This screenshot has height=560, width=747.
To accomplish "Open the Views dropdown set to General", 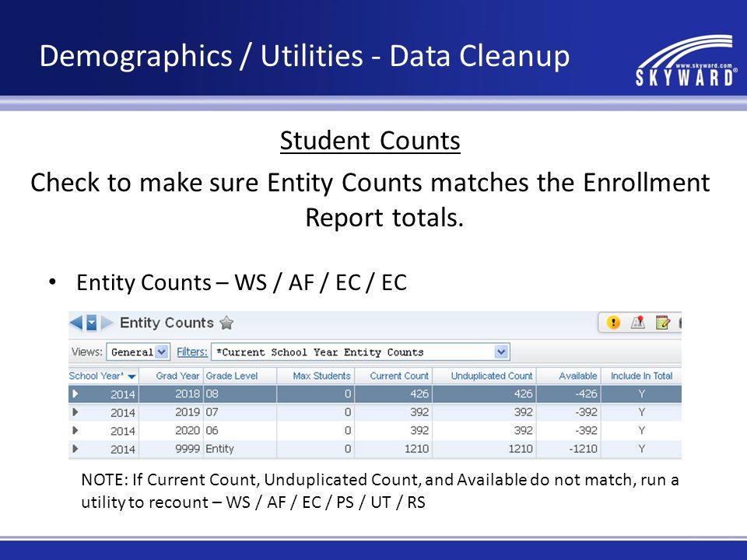I will (x=139, y=352).
